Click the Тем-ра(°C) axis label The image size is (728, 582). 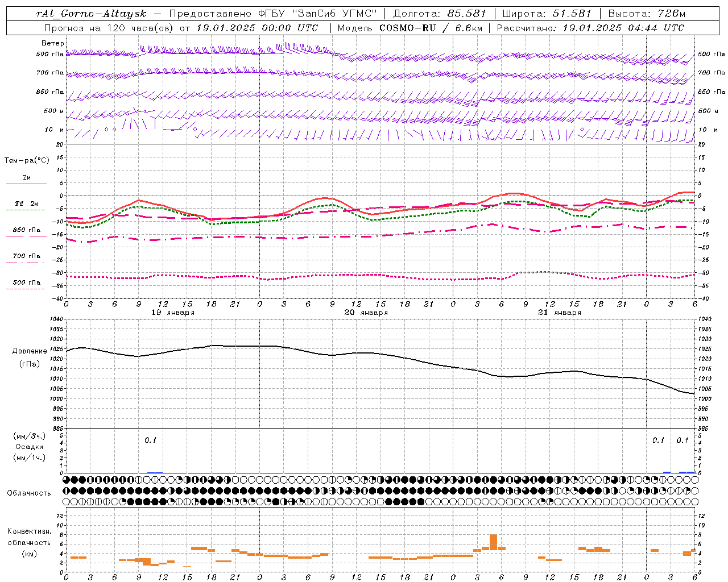[x=27, y=161]
